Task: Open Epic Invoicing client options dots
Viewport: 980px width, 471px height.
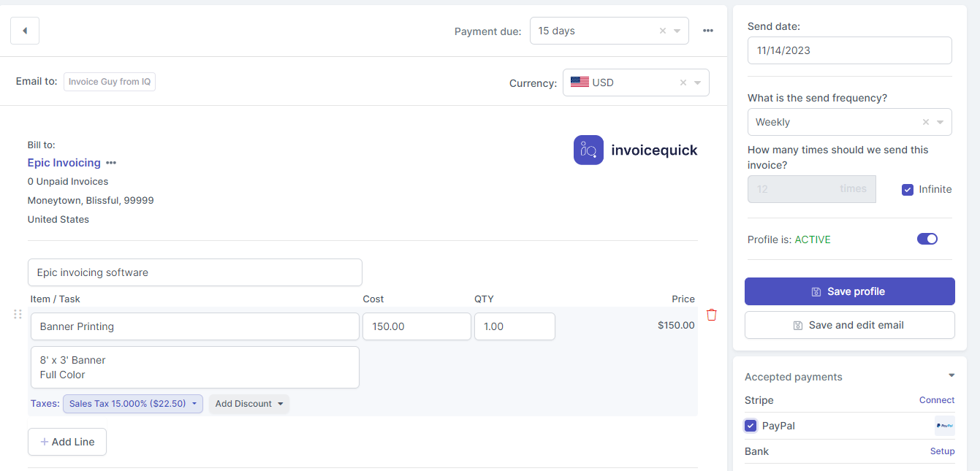Action: tap(111, 163)
